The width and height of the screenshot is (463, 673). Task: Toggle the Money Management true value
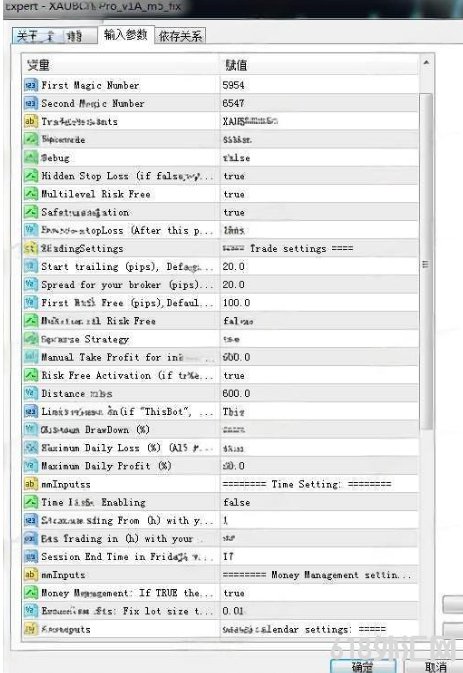319,593
